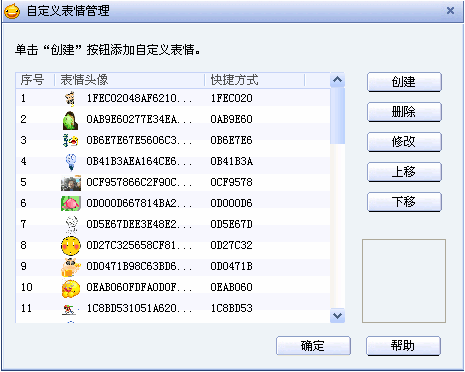The width and height of the screenshot is (465, 372).
Task: Select blushing yellow face in row 8
Action: (x=71, y=246)
